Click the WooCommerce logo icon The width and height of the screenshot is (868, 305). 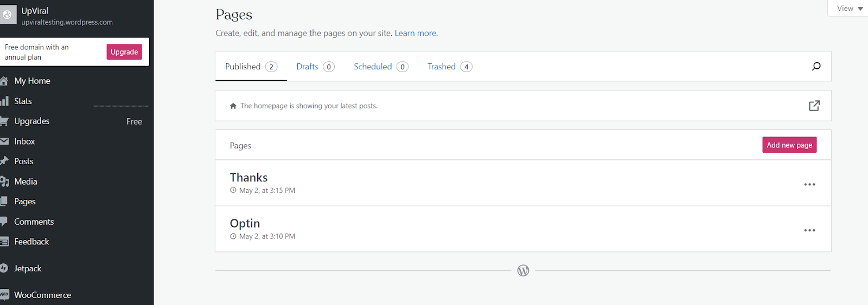pyautogui.click(x=4, y=295)
